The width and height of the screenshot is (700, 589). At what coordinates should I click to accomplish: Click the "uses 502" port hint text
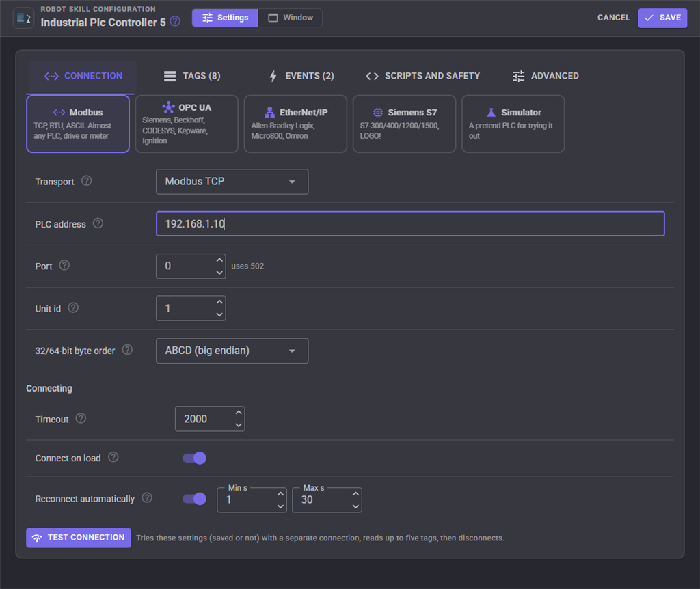[x=247, y=266]
